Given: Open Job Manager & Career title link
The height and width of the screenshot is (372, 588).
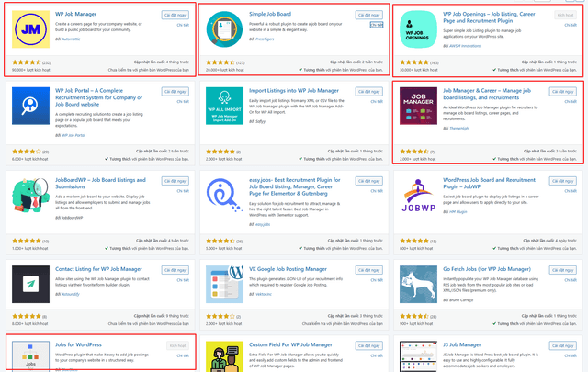Looking at the screenshot, I should (487, 94).
